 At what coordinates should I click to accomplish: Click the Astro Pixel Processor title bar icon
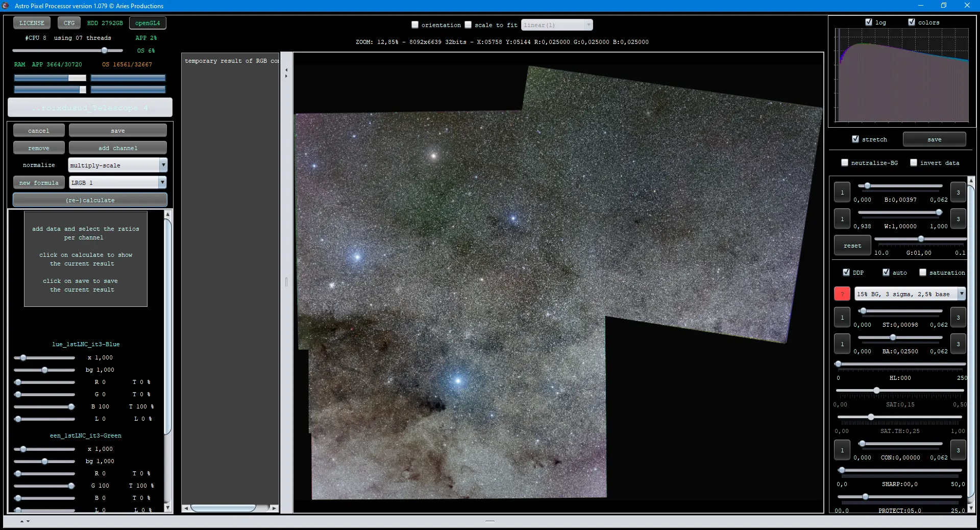[x=6, y=6]
